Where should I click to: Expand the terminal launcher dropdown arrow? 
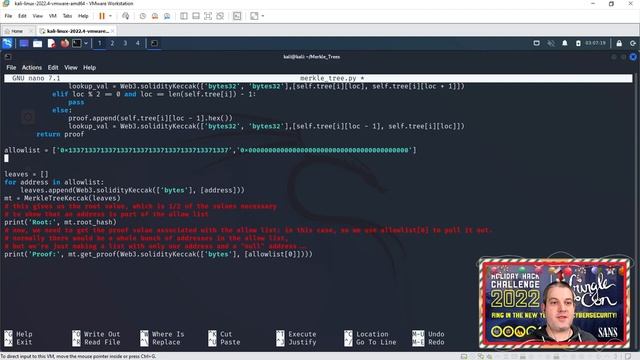click(x=86, y=43)
